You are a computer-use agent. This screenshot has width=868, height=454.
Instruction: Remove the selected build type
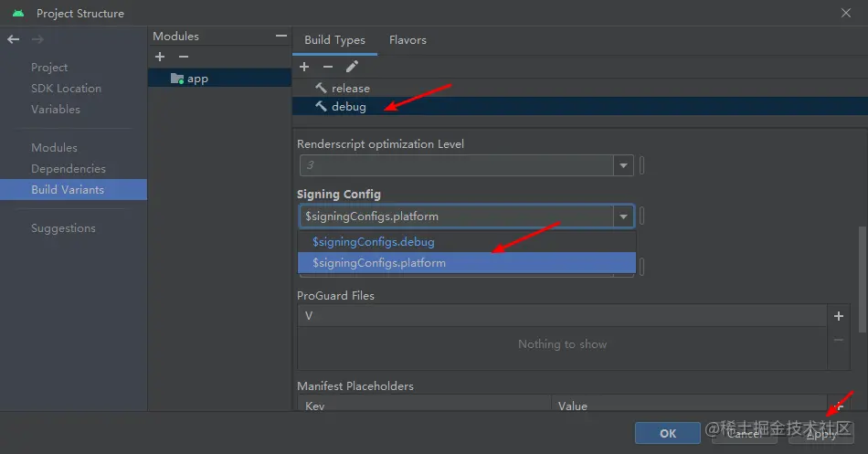pyautogui.click(x=328, y=67)
